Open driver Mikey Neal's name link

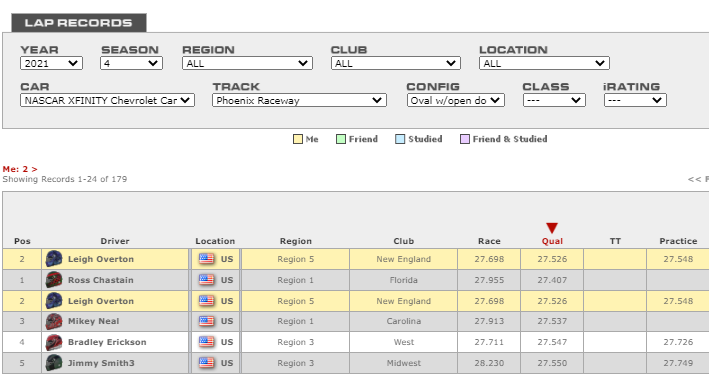click(x=94, y=321)
